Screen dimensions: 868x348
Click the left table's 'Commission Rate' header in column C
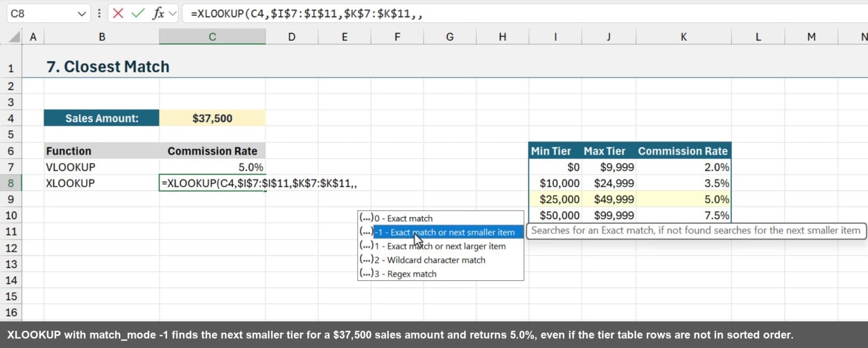click(x=212, y=151)
